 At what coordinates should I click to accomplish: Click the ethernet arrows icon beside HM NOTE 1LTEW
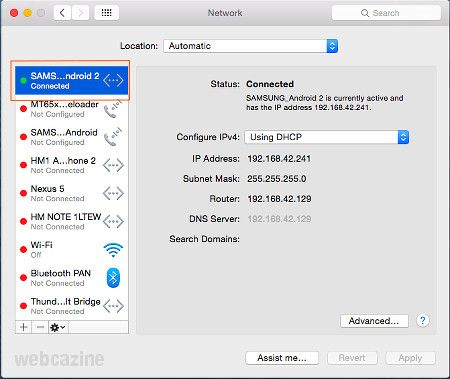click(113, 222)
